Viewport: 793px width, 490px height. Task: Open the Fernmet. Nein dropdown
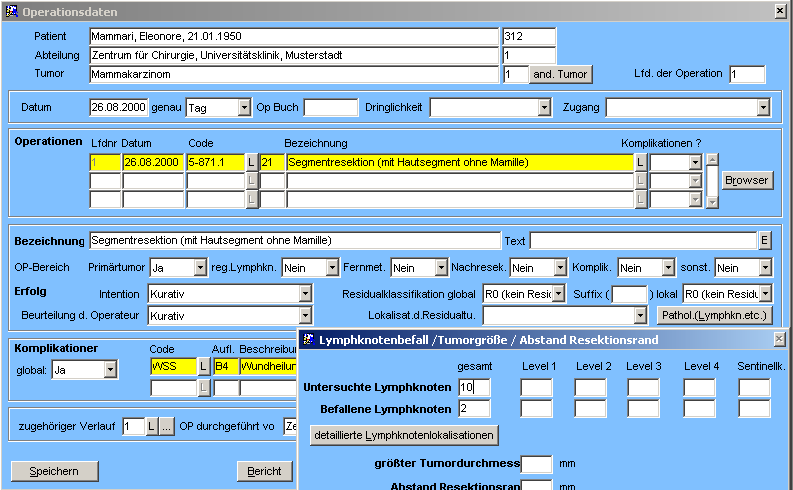click(x=440, y=268)
